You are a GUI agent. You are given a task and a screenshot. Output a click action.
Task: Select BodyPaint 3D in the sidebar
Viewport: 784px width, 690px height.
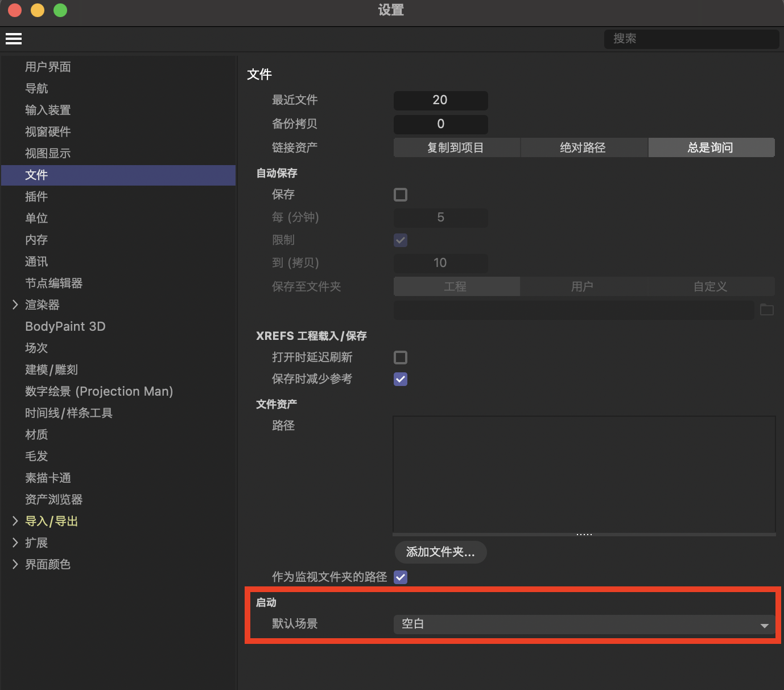[65, 326]
